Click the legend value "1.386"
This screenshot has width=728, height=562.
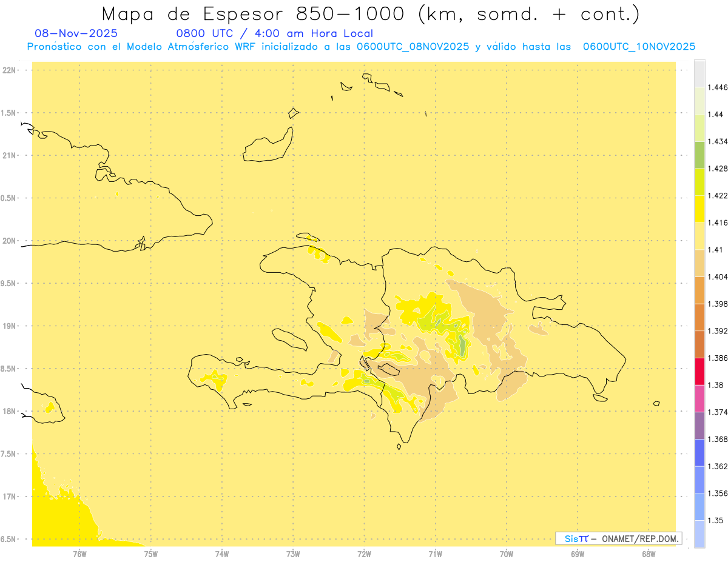point(718,358)
